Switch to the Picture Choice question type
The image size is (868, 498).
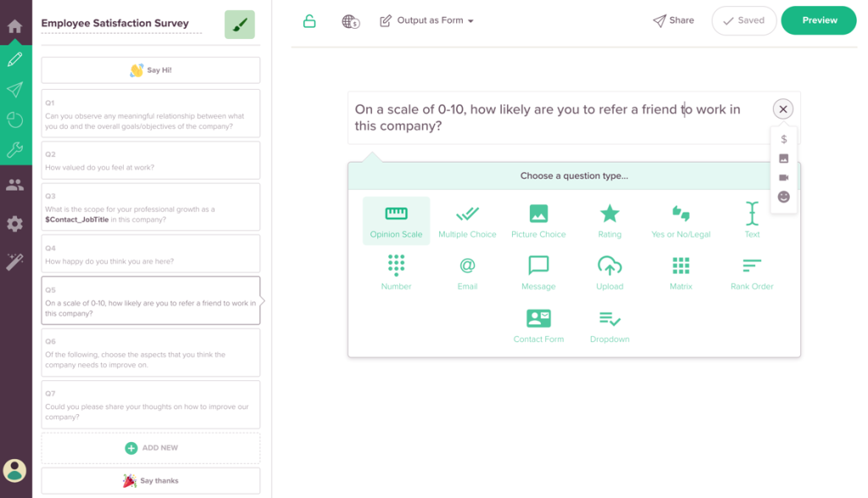pos(538,220)
